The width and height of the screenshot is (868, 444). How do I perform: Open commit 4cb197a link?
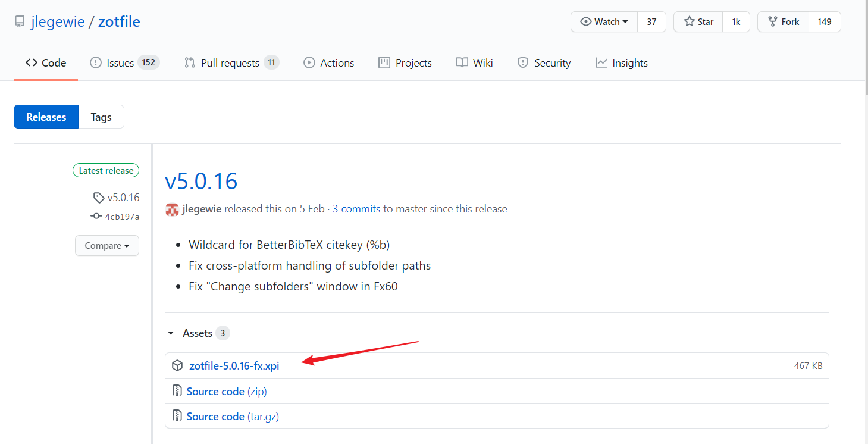click(x=115, y=216)
